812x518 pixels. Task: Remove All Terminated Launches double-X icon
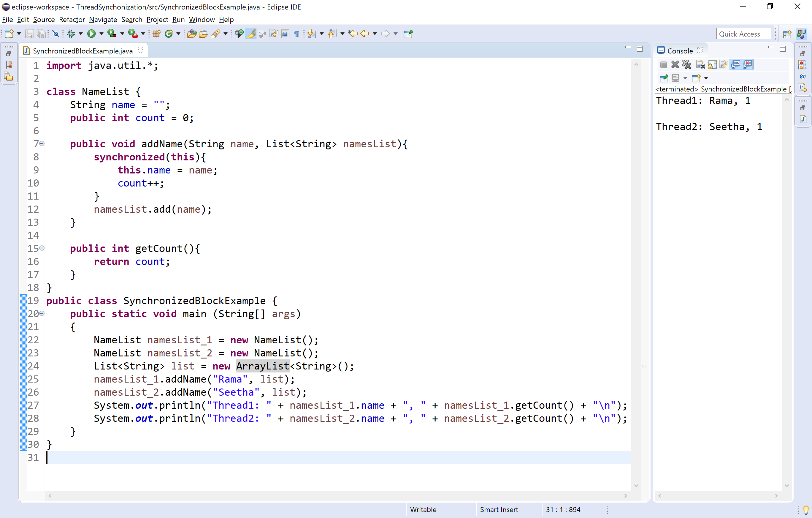(x=686, y=64)
